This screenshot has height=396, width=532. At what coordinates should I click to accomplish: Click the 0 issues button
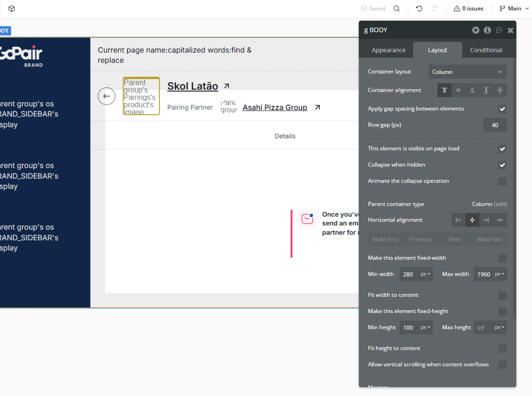point(468,9)
